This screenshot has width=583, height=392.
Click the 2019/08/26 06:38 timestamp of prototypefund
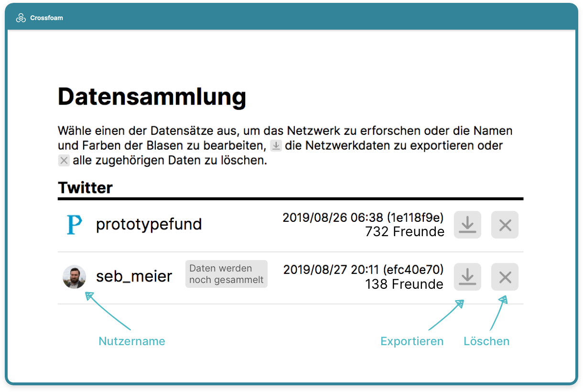point(333,218)
